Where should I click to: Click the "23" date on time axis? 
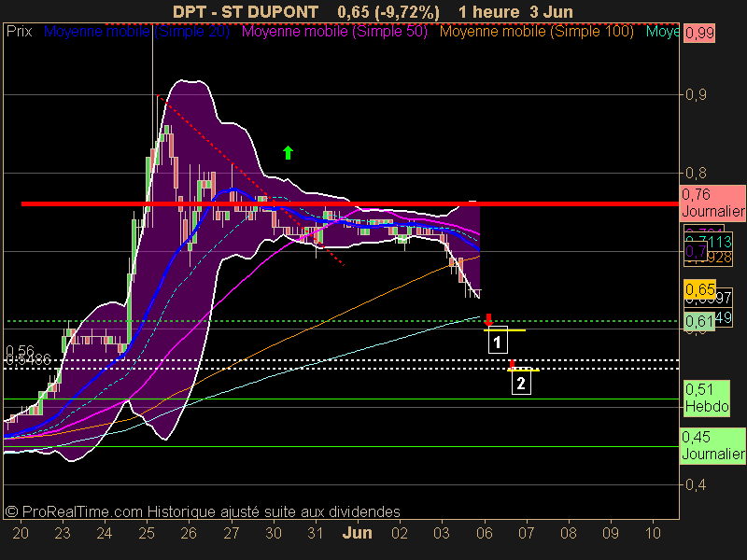(x=63, y=533)
